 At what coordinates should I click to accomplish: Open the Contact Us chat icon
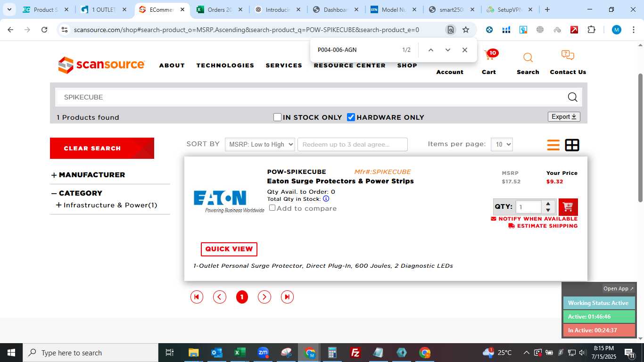568,56
